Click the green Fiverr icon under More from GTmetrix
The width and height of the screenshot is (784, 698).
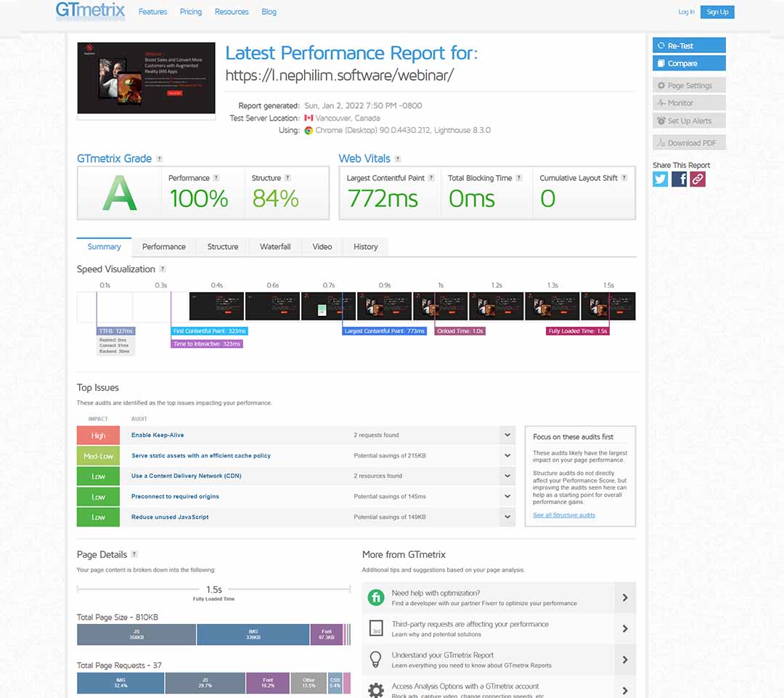[375, 597]
